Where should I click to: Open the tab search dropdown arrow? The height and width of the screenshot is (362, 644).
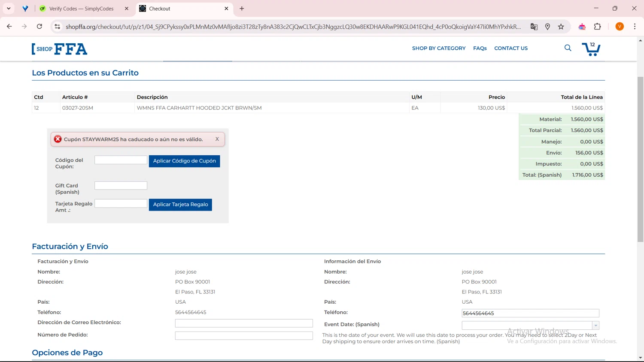(x=9, y=9)
